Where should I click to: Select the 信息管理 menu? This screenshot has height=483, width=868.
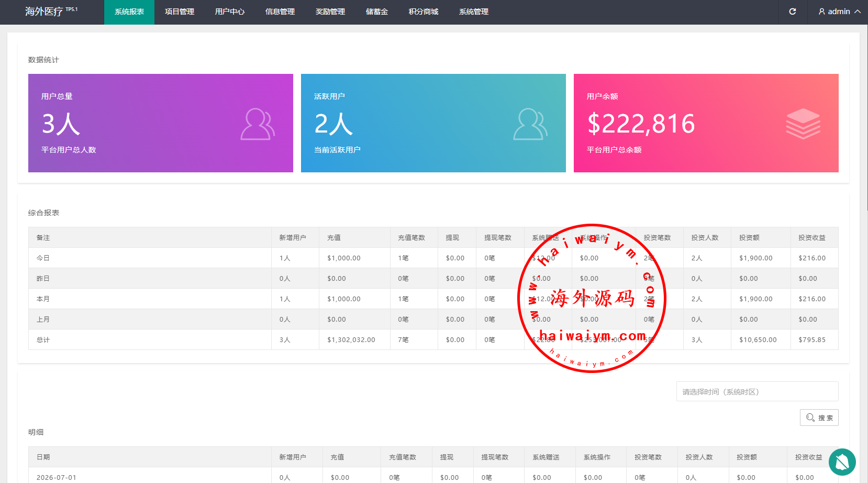280,12
